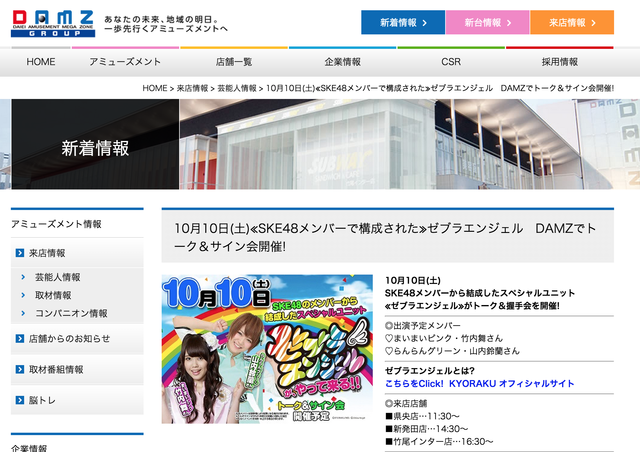Click the arrow in 新着情報 header button
The height and width of the screenshot is (452, 640).
425,23
